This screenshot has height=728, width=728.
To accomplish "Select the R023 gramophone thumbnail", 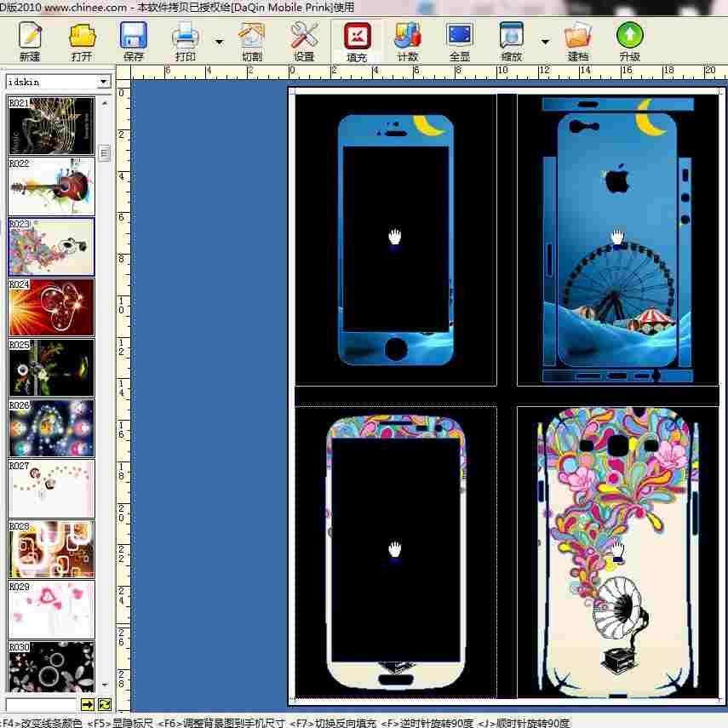I will [x=51, y=247].
